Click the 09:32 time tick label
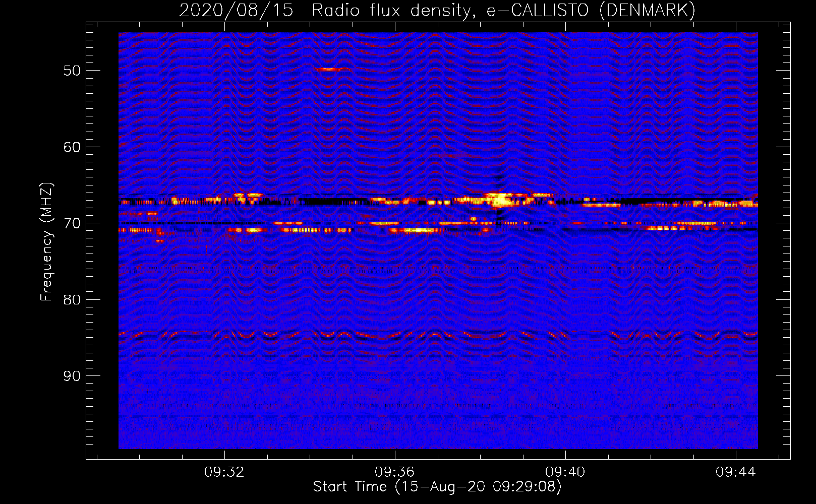The width and height of the screenshot is (816, 504). point(224,472)
